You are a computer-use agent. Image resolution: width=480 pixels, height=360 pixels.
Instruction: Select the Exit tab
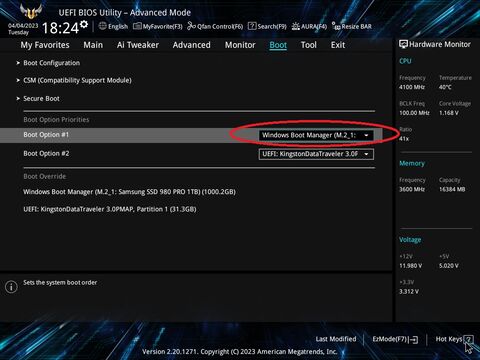[338, 45]
